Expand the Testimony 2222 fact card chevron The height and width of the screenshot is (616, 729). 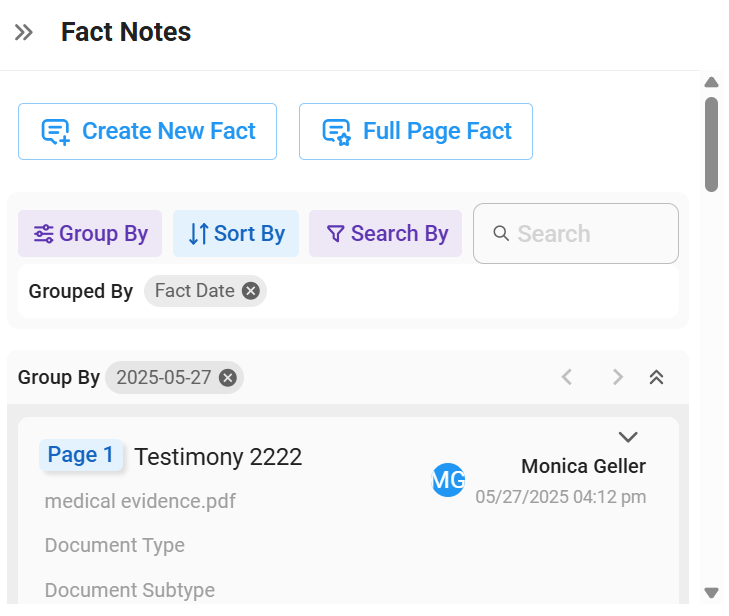pyautogui.click(x=628, y=437)
